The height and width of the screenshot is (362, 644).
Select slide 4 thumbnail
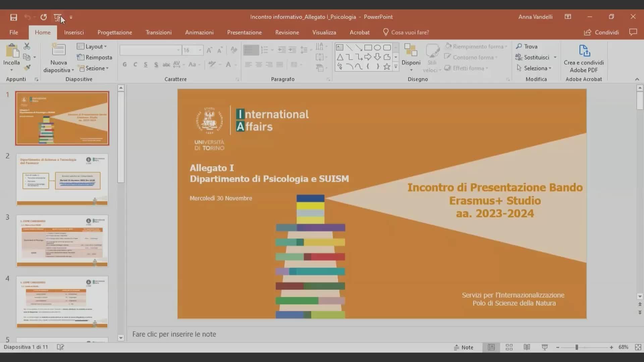(62, 302)
